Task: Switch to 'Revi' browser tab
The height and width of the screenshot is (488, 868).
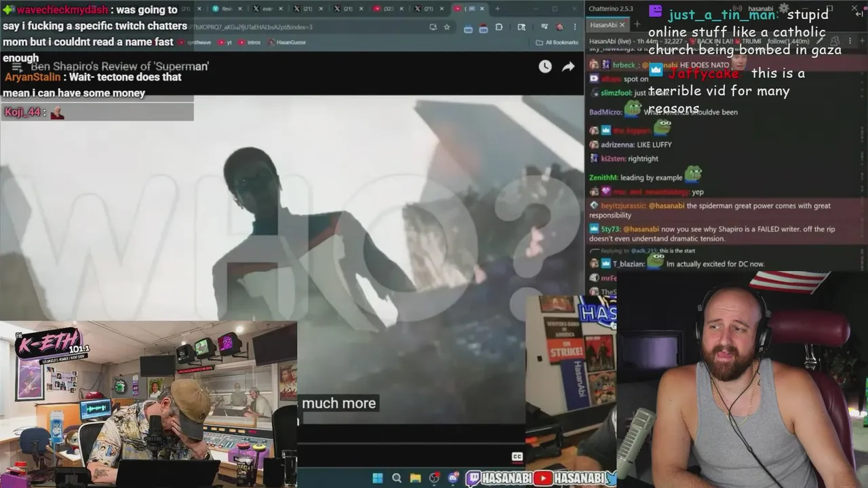Action: point(224,9)
